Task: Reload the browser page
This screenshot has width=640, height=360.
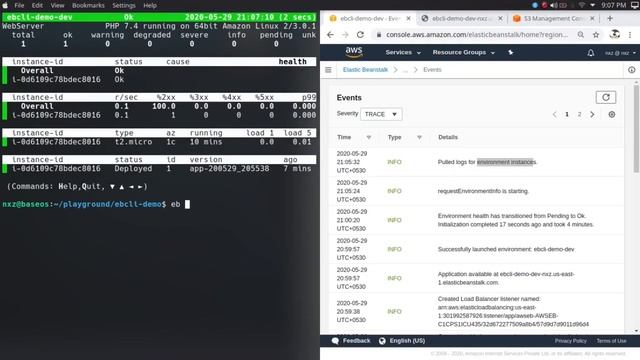Action: (x=360, y=35)
